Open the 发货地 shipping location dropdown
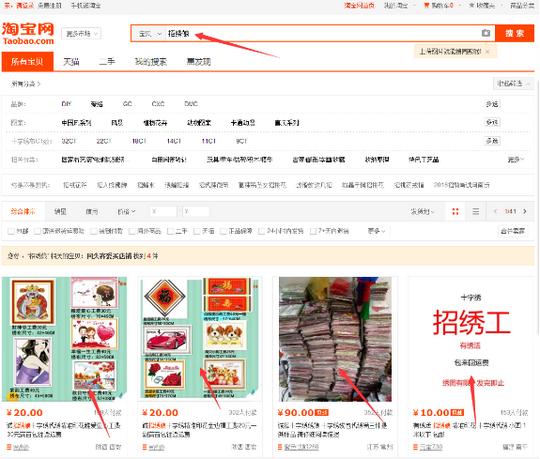Viewport: 540px width, 459px height. [x=422, y=211]
